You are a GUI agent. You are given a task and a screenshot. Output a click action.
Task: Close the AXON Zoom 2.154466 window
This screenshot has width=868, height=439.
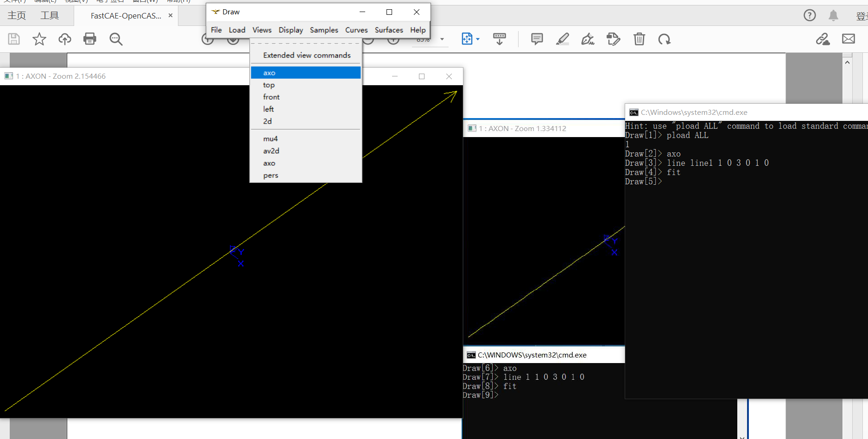click(449, 76)
